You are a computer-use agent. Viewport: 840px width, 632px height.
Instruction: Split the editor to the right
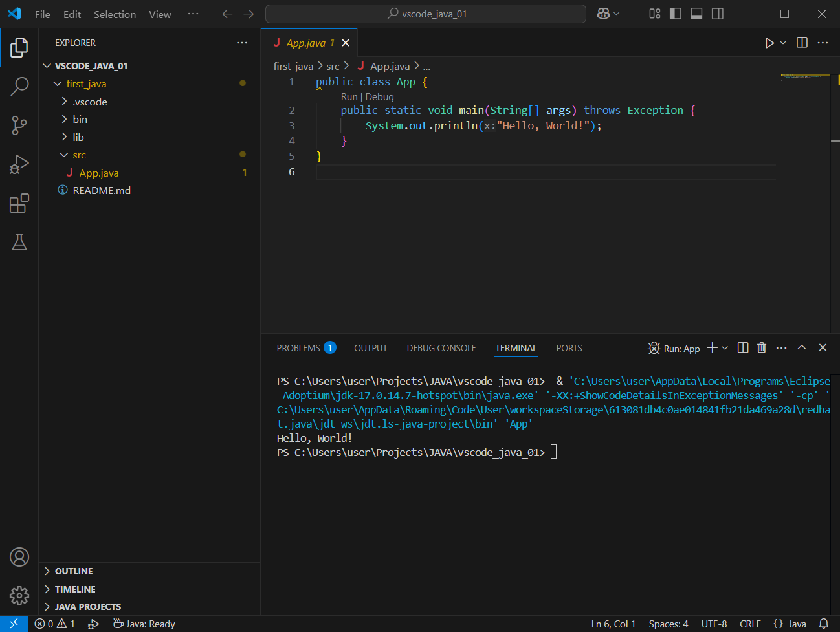click(802, 43)
